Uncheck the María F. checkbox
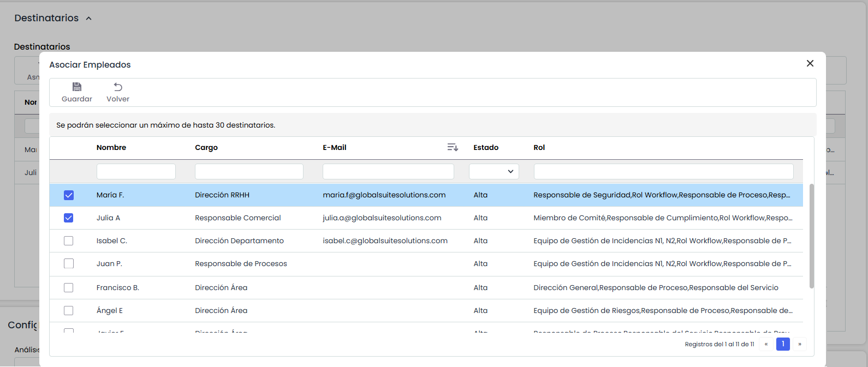 click(69, 195)
